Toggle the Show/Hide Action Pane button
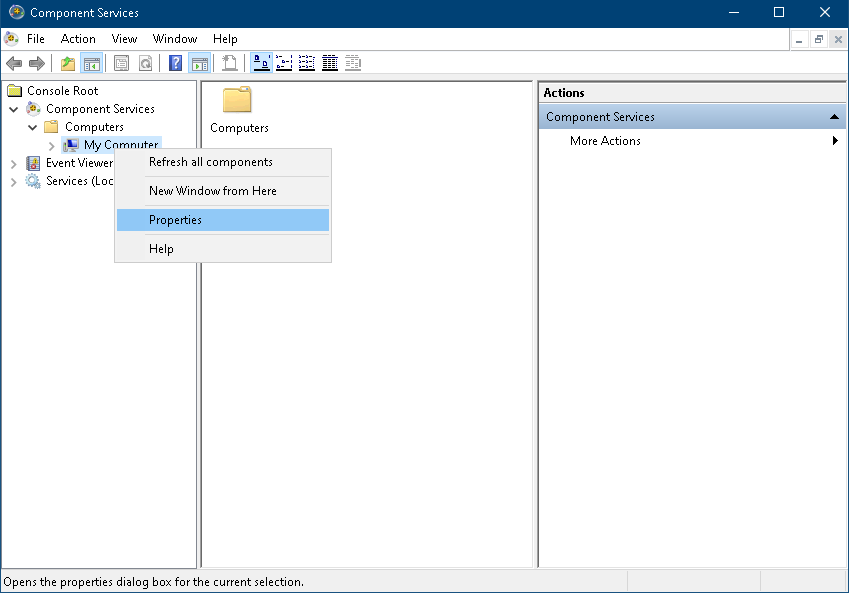The width and height of the screenshot is (849, 593). click(x=199, y=64)
